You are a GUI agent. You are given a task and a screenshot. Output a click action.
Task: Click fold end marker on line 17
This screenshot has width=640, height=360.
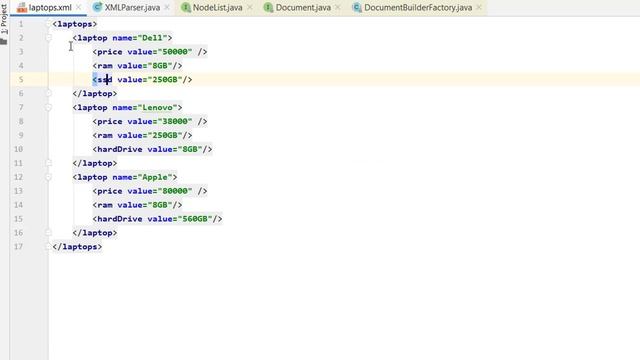pyautogui.click(x=48, y=247)
